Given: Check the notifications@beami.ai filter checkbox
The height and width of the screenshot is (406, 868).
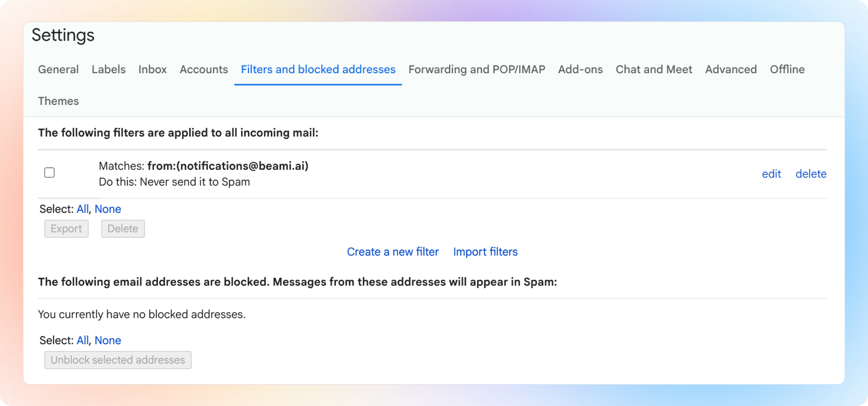Looking at the screenshot, I should (49, 172).
